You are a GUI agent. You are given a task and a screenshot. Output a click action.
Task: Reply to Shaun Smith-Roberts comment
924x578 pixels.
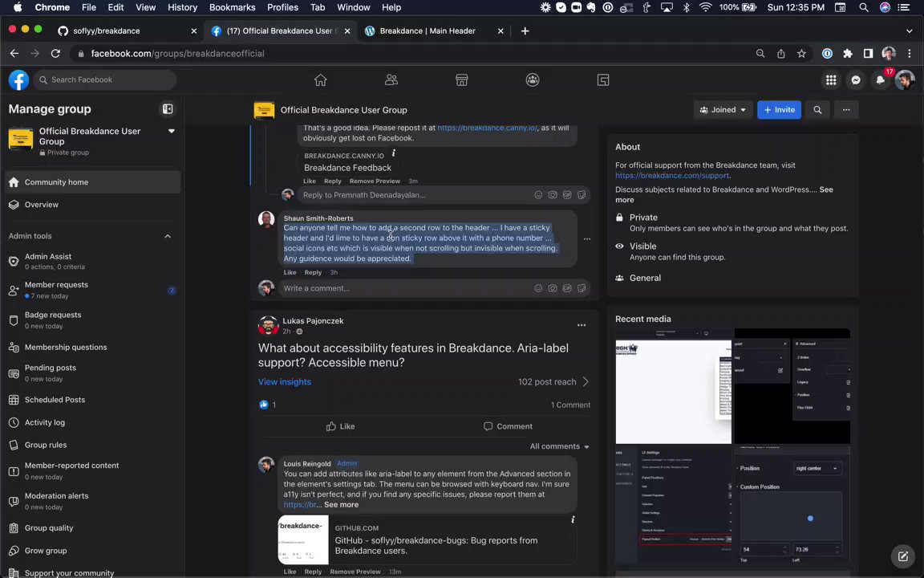(313, 272)
